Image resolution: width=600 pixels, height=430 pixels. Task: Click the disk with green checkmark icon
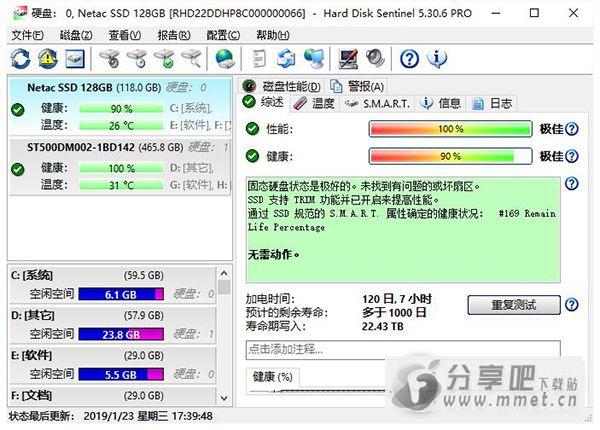coord(165,59)
